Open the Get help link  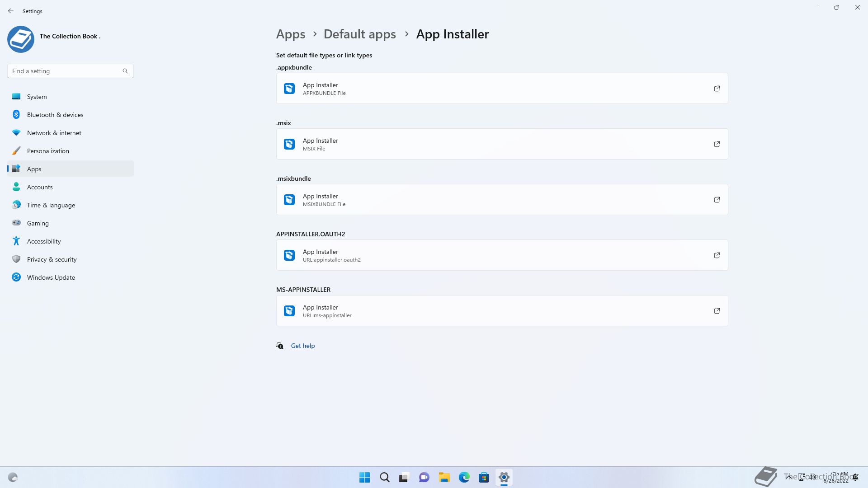tap(303, 346)
